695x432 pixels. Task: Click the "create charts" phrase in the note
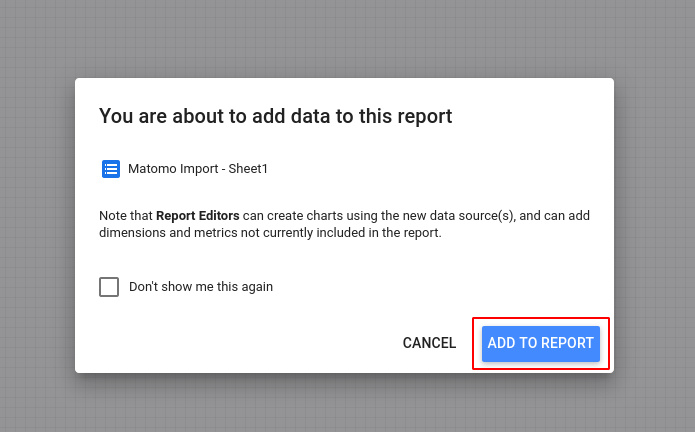tap(302, 216)
